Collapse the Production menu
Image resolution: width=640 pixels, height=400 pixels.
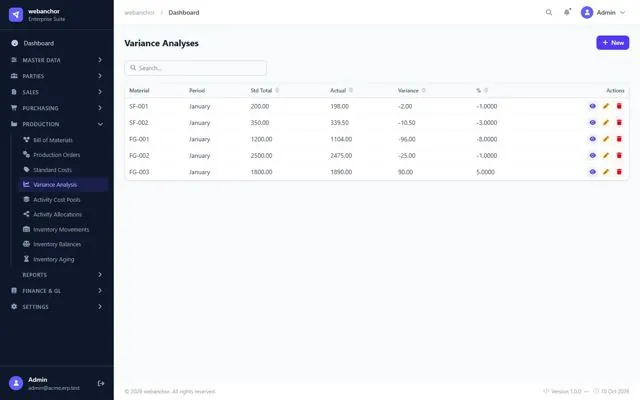point(57,124)
